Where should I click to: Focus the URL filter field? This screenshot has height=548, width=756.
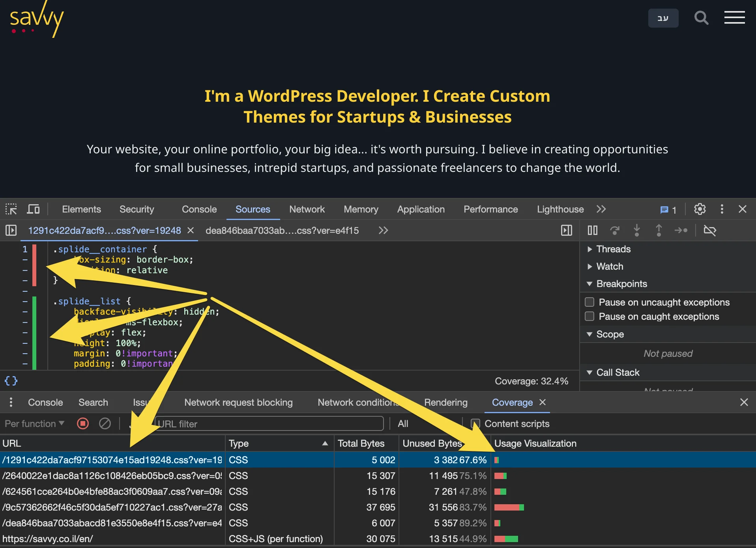[269, 423]
